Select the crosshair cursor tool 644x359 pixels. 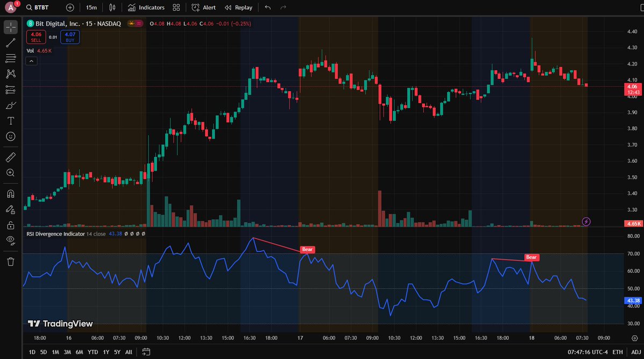click(x=11, y=27)
